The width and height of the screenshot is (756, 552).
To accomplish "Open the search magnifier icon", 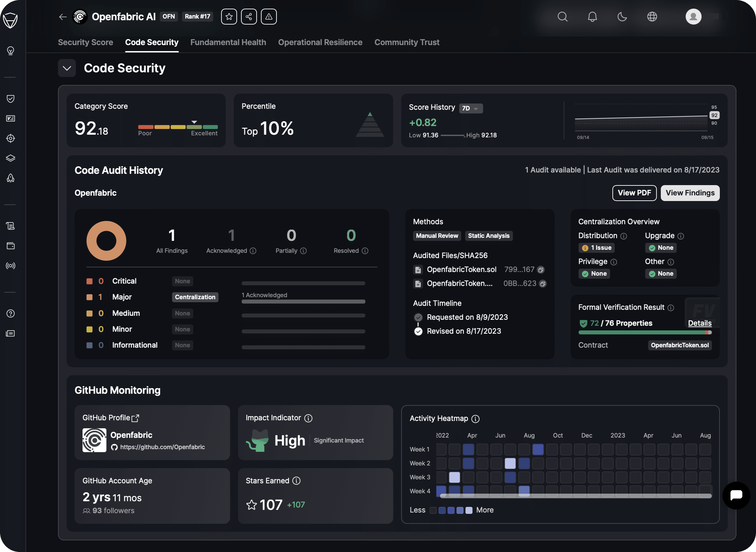I will point(563,17).
